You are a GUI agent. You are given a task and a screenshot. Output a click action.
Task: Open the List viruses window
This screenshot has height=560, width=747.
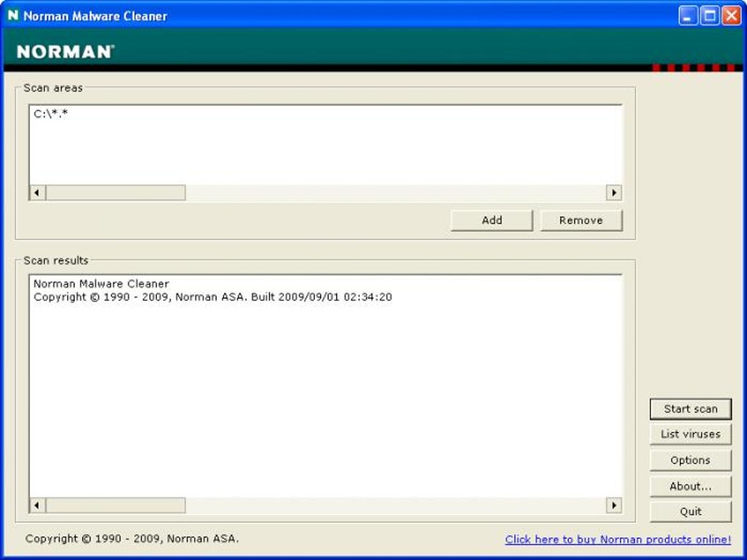[x=691, y=434]
